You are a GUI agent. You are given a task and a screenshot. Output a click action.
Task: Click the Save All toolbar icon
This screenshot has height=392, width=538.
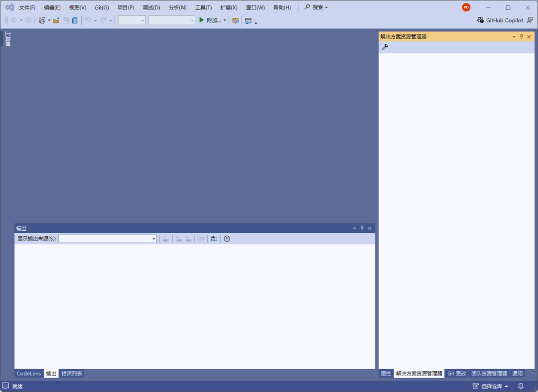pos(75,20)
